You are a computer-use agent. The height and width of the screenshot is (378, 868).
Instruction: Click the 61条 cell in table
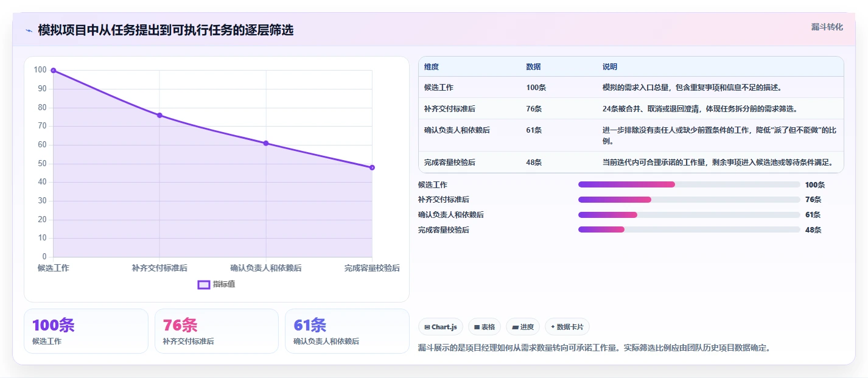point(534,130)
